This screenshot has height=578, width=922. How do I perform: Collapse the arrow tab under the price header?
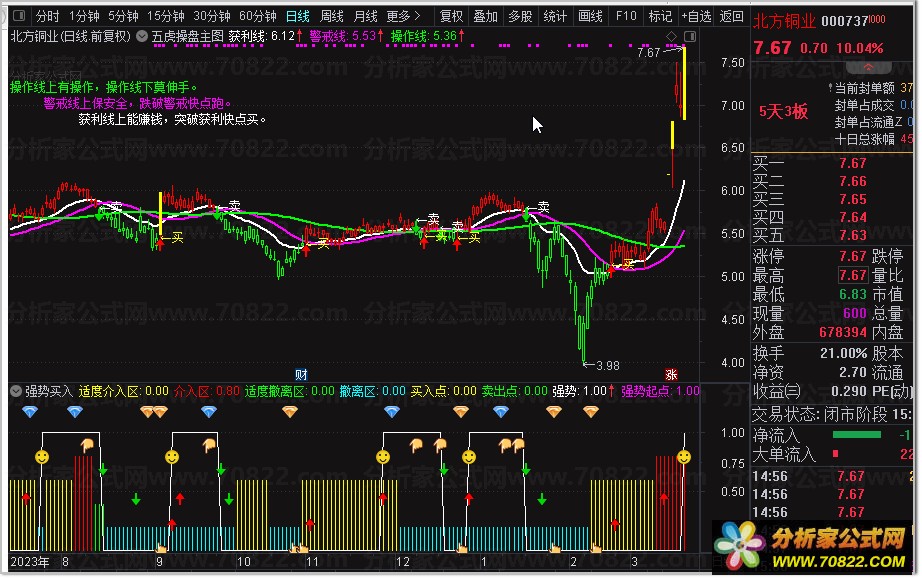868,66
